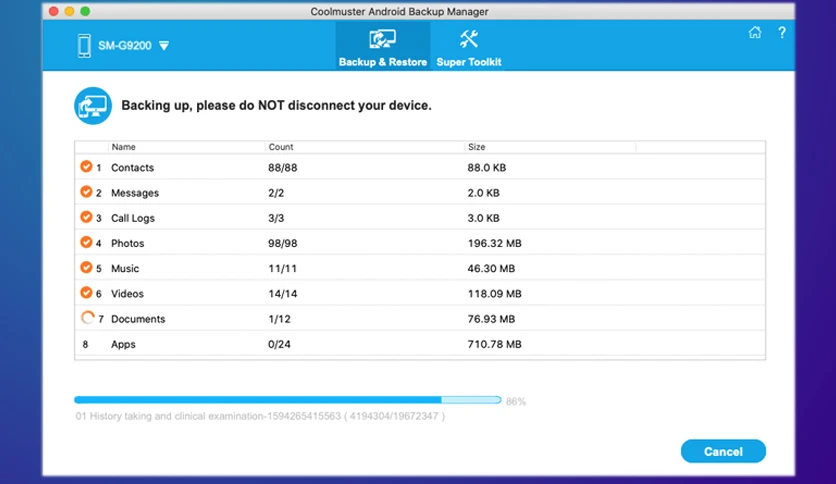Viewport: 836px width, 484px height.
Task: Click the Contacts completed checkmark icon
Action: pos(86,166)
